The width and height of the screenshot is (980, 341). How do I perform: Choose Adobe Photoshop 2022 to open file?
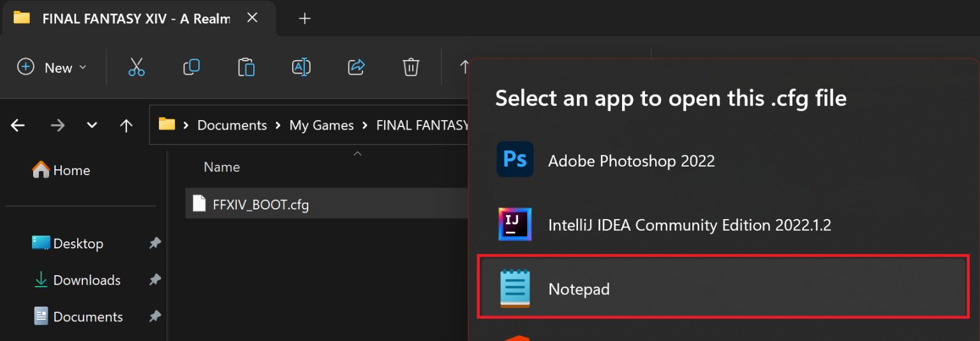pyautogui.click(x=724, y=160)
